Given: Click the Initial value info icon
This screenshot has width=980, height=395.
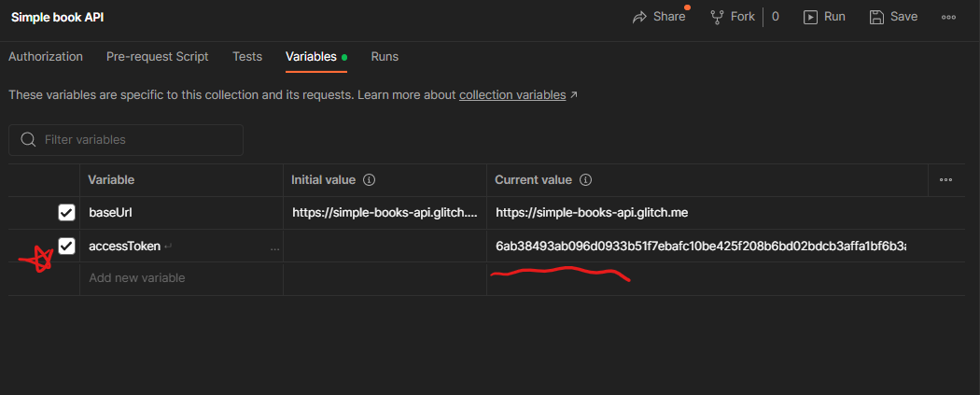Looking at the screenshot, I should pos(369,180).
